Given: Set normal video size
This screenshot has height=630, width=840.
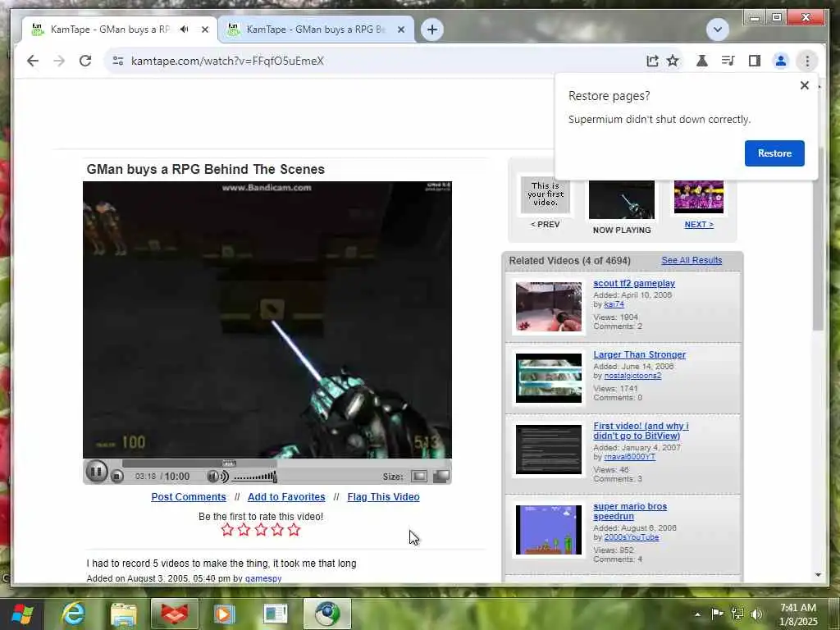Looking at the screenshot, I should coord(419,477).
